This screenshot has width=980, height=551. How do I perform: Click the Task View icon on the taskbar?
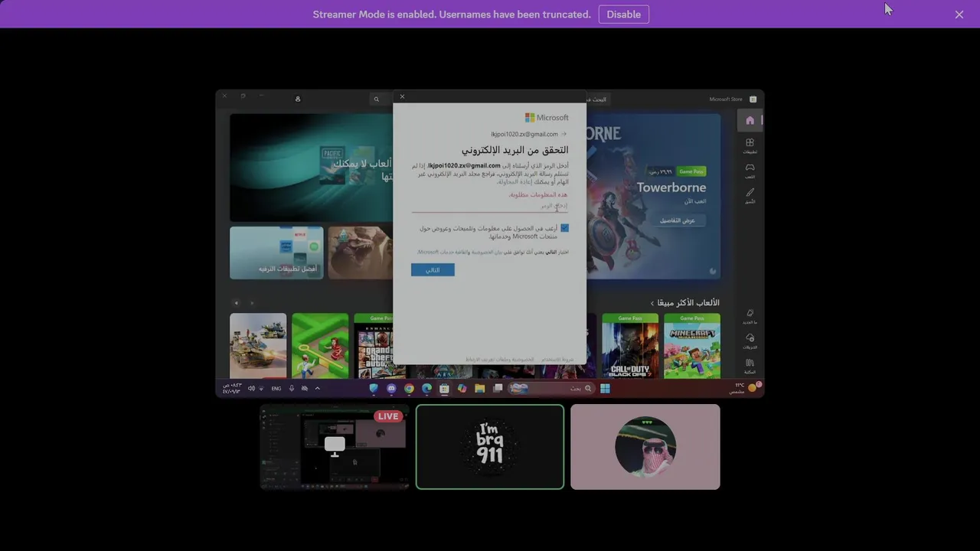498,389
